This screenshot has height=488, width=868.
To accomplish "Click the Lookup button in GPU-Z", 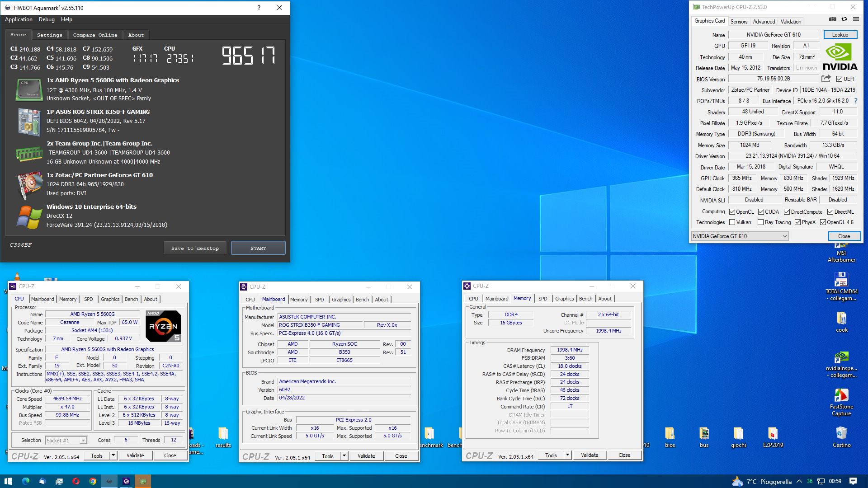I will tap(840, 35).
